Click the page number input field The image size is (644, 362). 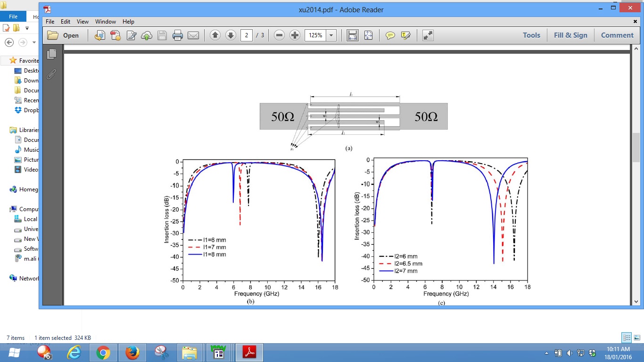click(246, 35)
